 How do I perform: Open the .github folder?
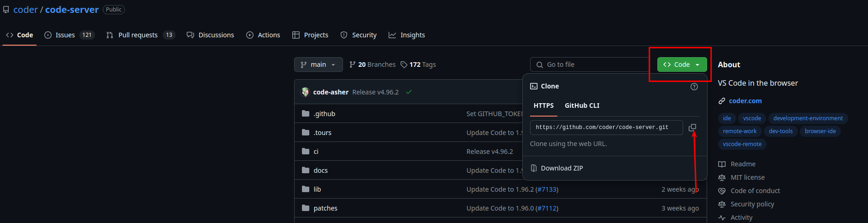[x=324, y=114]
